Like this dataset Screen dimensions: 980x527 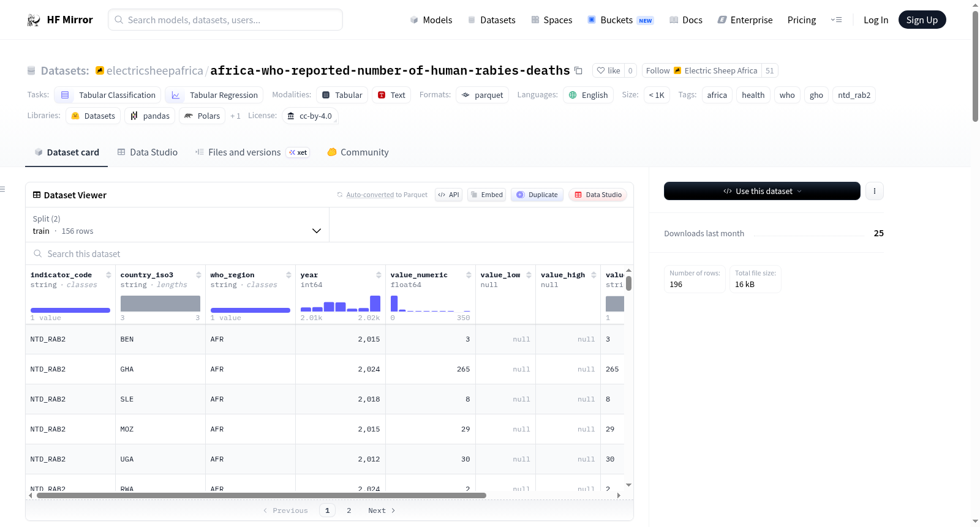tap(609, 70)
